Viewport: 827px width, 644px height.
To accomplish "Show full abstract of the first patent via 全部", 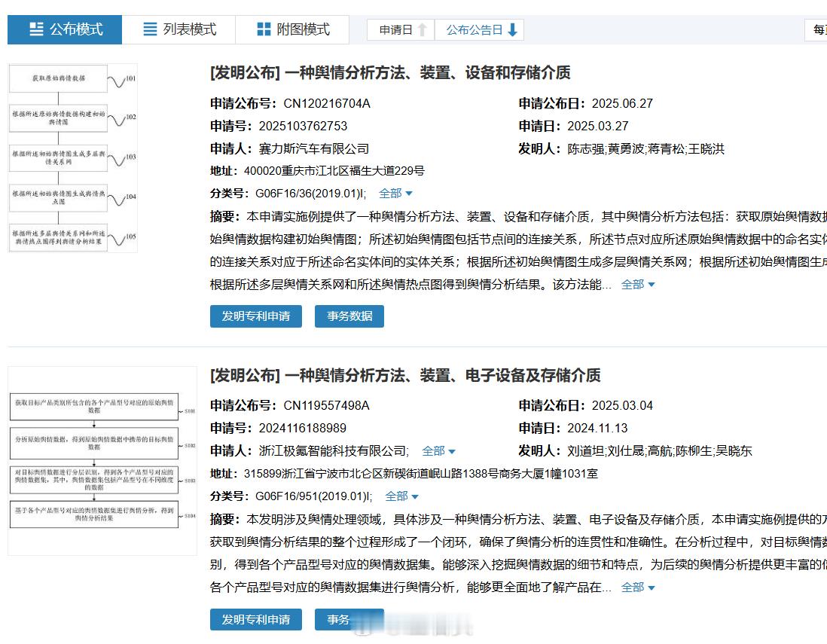I will (633, 285).
